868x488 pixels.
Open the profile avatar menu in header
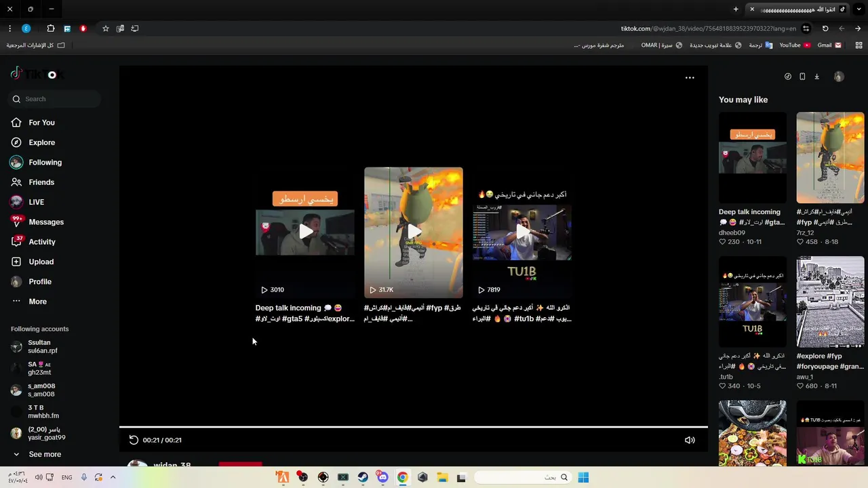(x=839, y=77)
